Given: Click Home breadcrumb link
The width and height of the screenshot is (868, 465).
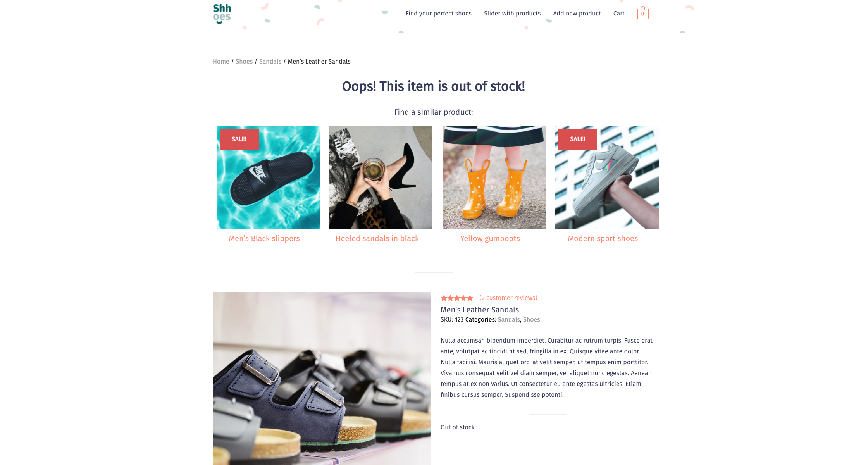Looking at the screenshot, I should pyautogui.click(x=221, y=62).
